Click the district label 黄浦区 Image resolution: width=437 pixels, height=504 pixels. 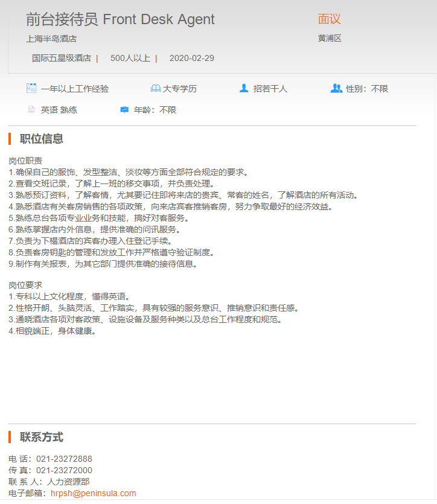pos(330,39)
